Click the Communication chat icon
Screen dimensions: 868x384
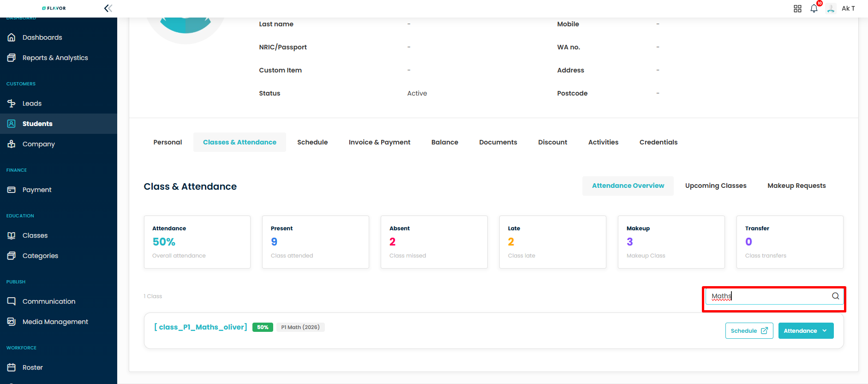(x=12, y=301)
